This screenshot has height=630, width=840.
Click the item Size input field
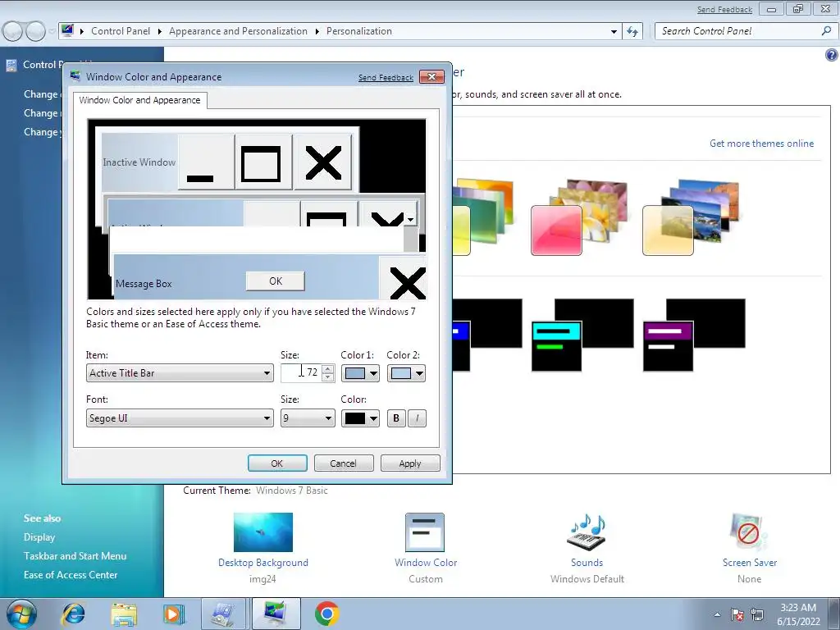[301, 373]
